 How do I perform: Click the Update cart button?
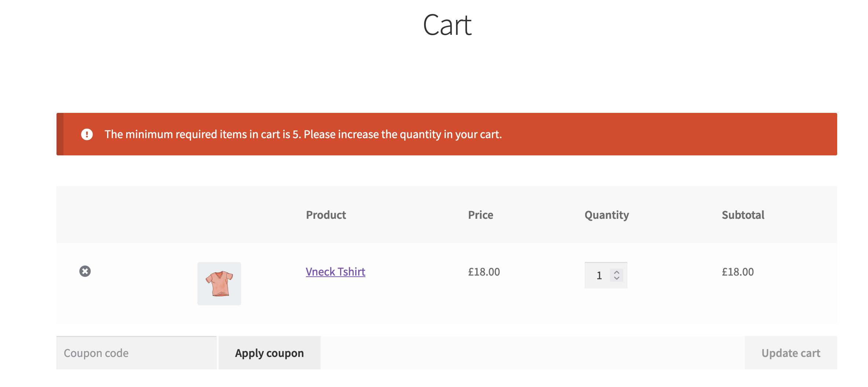pyautogui.click(x=791, y=353)
